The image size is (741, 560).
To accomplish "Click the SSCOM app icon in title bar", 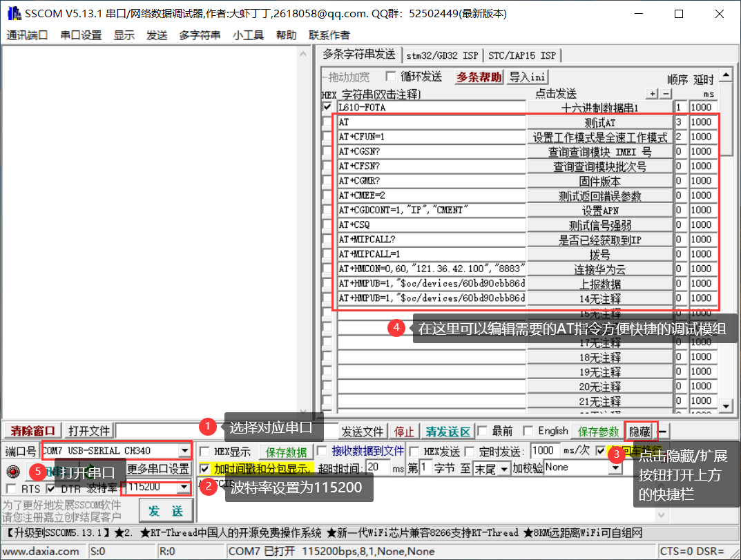I will click(x=15, y=14).
